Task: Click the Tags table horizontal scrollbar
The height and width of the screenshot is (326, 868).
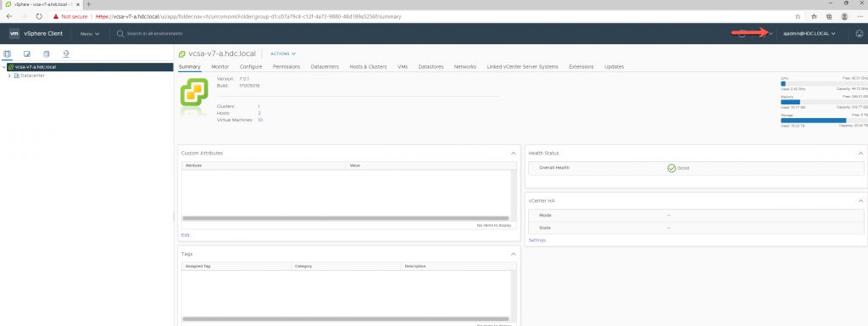Action: pyautogui.click(x=346, y=319)
